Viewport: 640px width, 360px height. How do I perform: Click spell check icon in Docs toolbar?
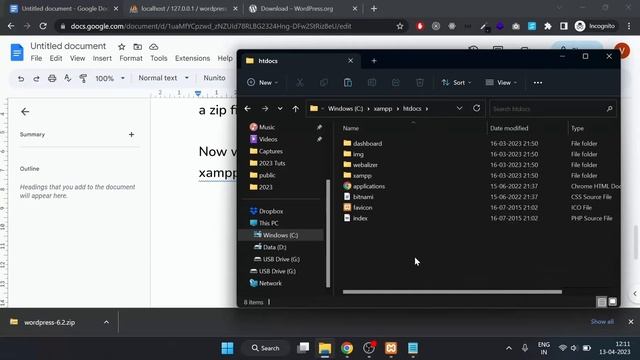[x=67, y=78]
